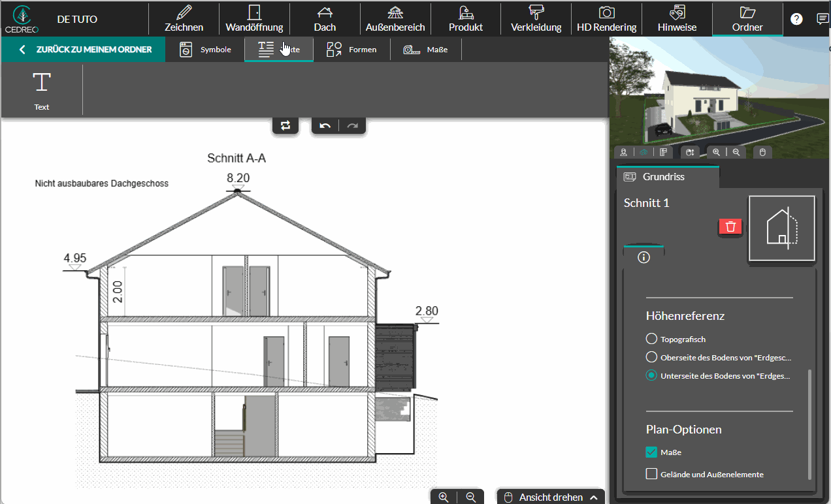Image resolution: width=831 pixels, height=504 pixels.
Task: Select Oberseite des Bodens radio option
Action: click(x=651, y=357)
